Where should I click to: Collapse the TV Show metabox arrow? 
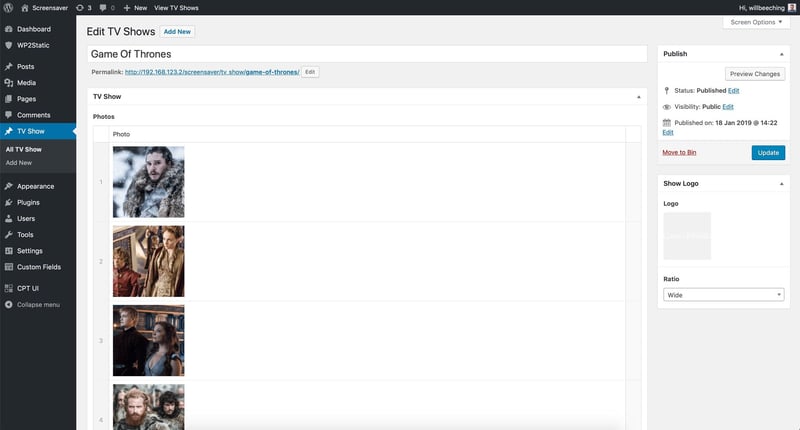coord(638,97)
